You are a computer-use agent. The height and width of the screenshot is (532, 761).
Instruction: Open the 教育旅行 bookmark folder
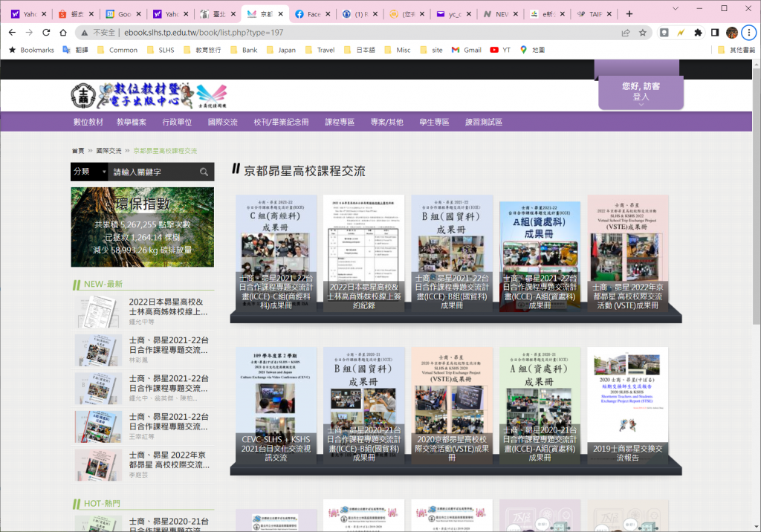202,50
